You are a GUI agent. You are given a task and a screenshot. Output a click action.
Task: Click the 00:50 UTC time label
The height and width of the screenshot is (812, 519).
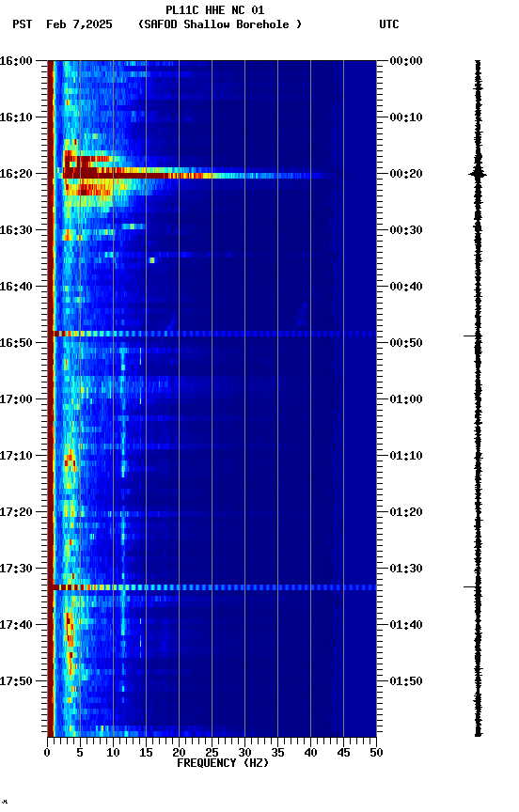[406, 343]
